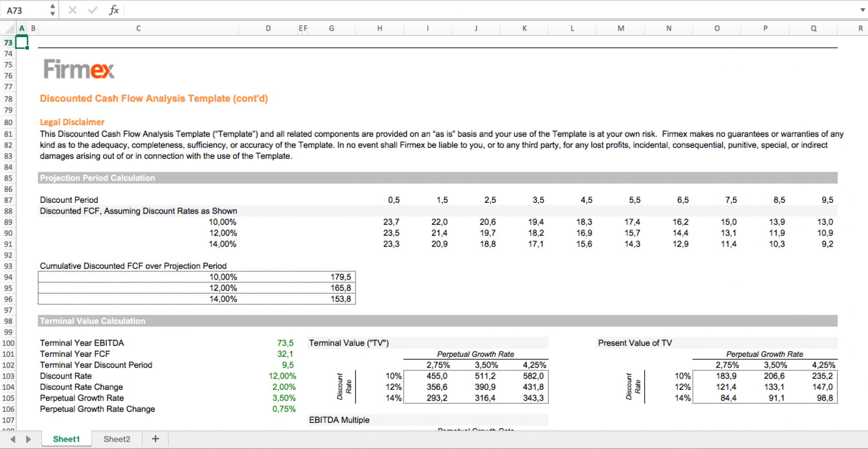This screenshot has width=868, height=449.
Task: Click the cumulative FCF value 165,8
Action: [x=341, y=288]
